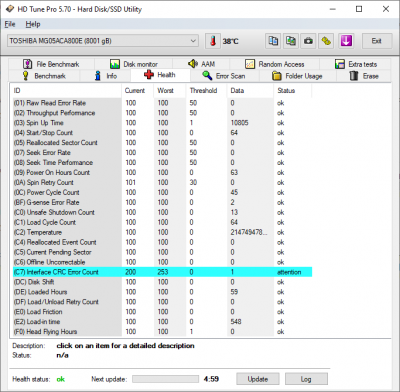Select the Benchmark tab

(44, 76)
